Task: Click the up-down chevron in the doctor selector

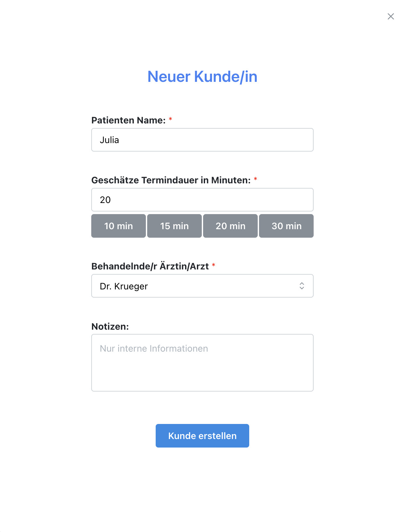Action: point(302,286)
